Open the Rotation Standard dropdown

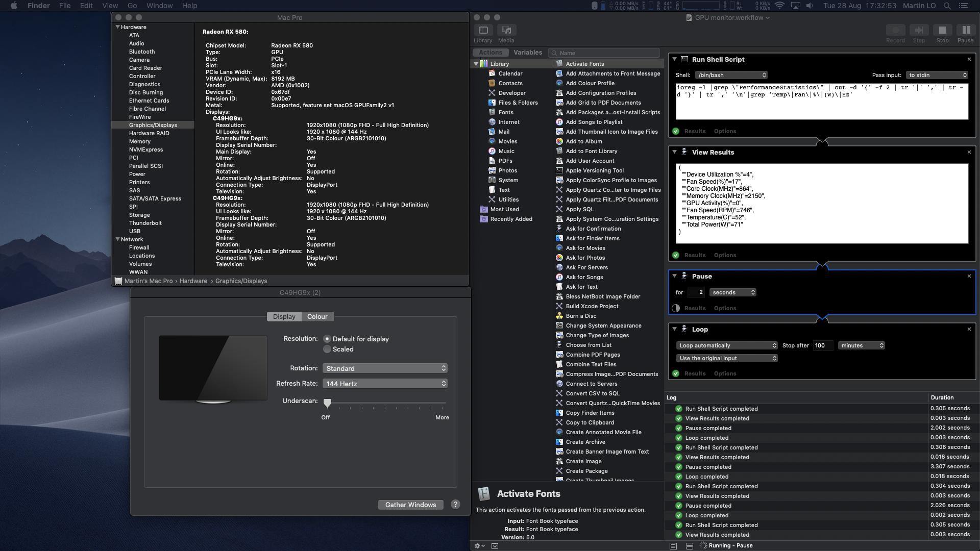tap(385, 368)
